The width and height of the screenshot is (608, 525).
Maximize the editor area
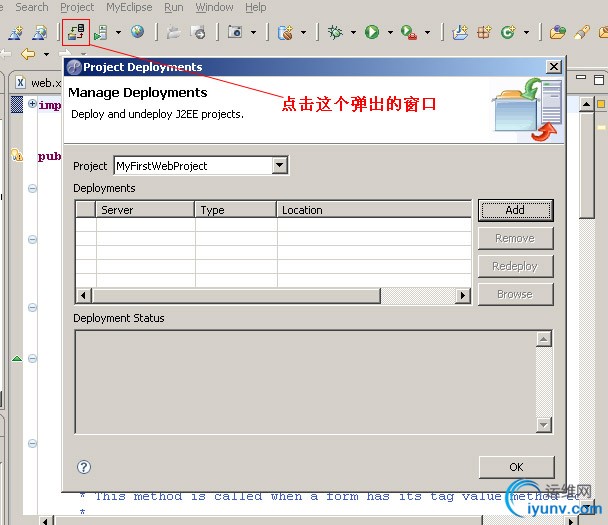(x=599, y=79)
